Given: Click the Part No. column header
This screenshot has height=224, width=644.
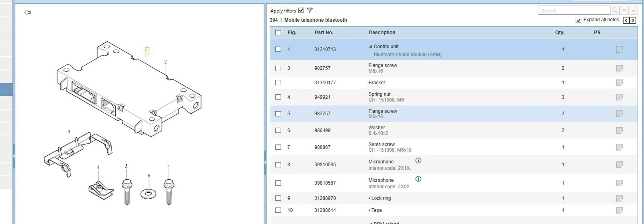Looking at the screenshot, I should click(324, 32).
